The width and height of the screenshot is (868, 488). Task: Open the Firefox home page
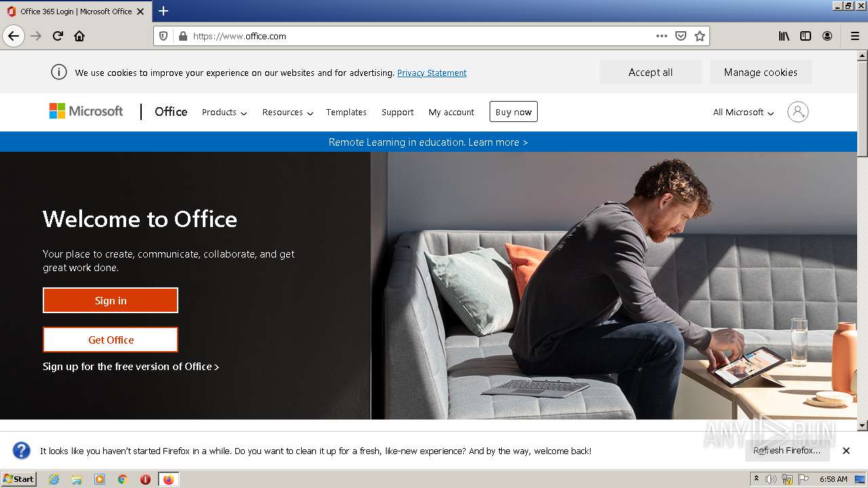[x=79, y=36]
